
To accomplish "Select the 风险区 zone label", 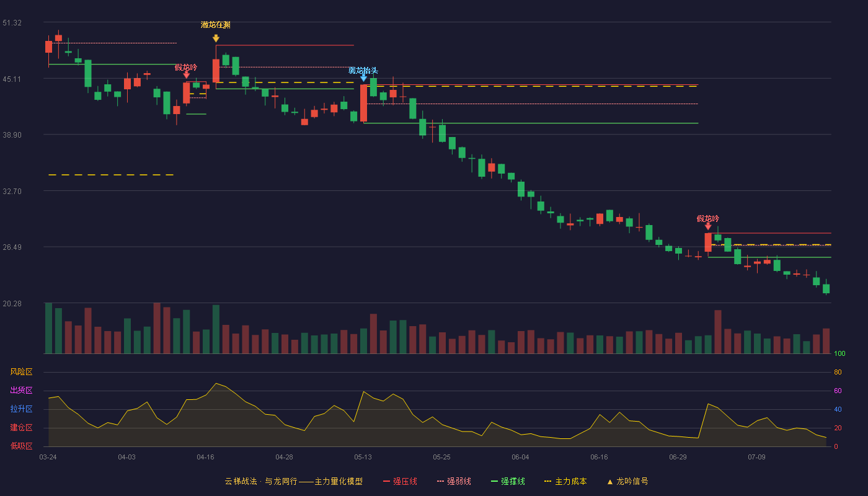I will [21, 372].
